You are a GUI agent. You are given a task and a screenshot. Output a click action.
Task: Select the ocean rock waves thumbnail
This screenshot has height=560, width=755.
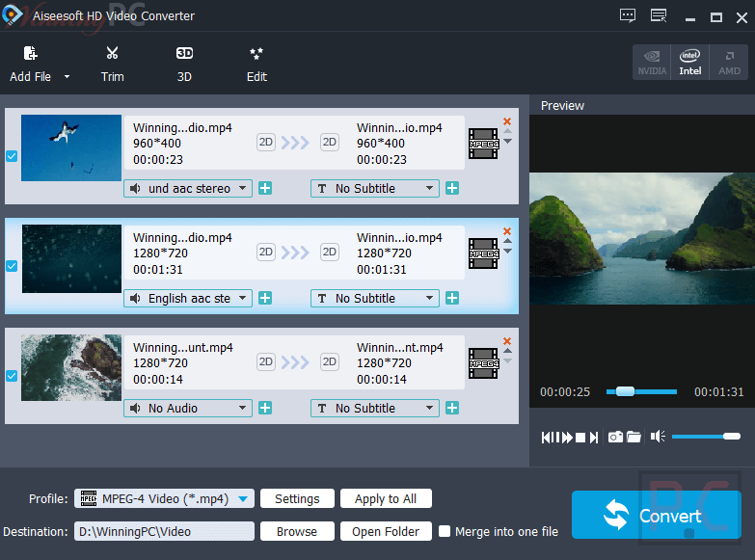pyautogui.click(x=71, y=367)
